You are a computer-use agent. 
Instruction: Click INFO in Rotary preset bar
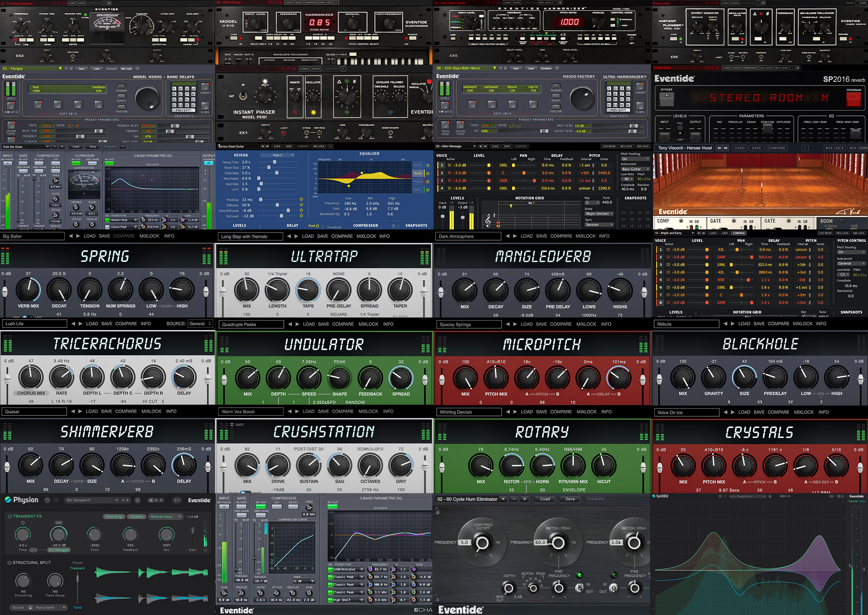tap(607, 412)
